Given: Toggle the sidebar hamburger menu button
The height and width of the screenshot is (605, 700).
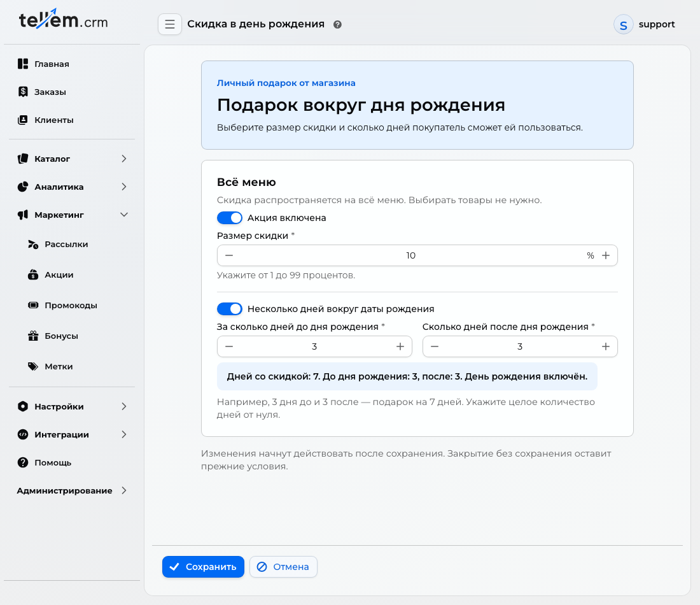Looking at the screenshot, I should click(170, 24).
